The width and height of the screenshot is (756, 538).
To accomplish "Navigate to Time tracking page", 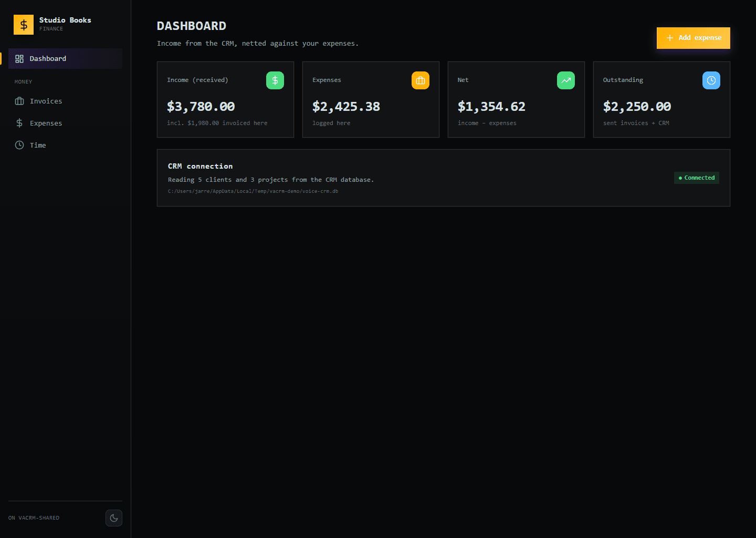I will [x=65, y=145].
